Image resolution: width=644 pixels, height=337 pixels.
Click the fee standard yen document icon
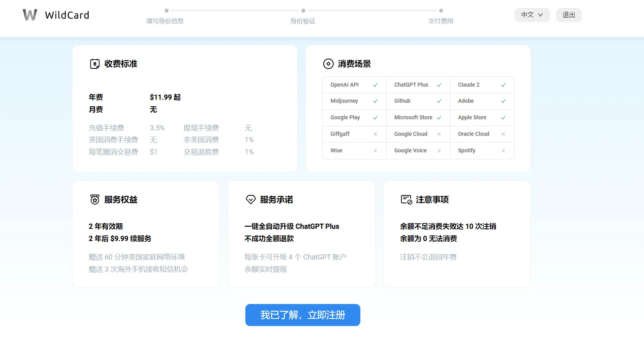pos(95,64)
